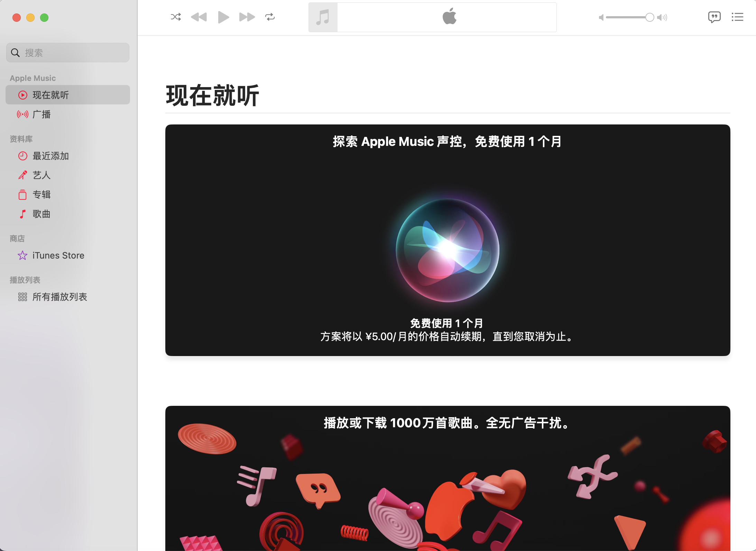Screen dimensions: 756x551
Task: Toggle the repeat button
Action: point(270,17)
